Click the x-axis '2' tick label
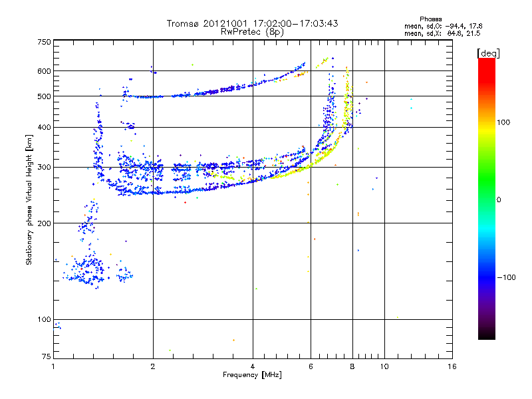 153,366
